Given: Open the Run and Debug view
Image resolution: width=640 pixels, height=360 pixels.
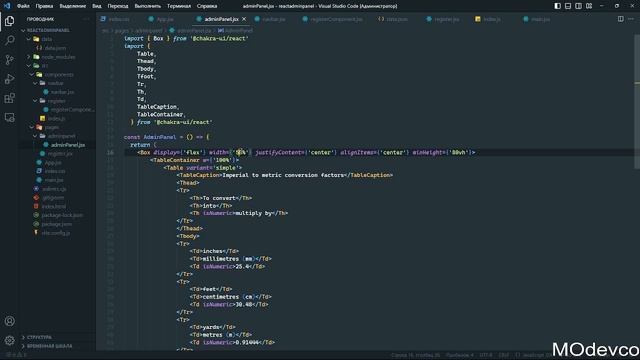Looking at the screenshot, I should click(9, 79).
